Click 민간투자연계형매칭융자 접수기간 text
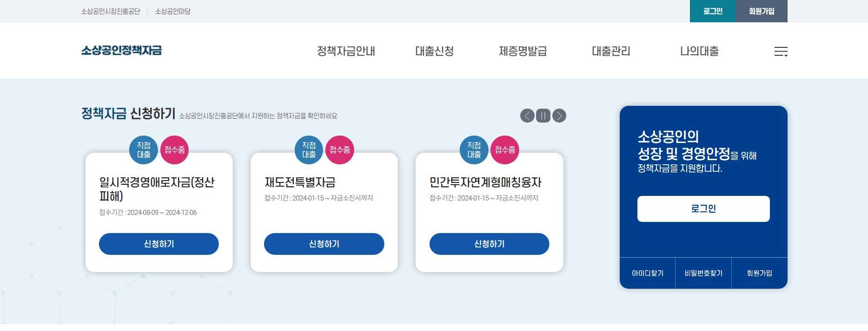The image size is (868, 331). point(484,198)
